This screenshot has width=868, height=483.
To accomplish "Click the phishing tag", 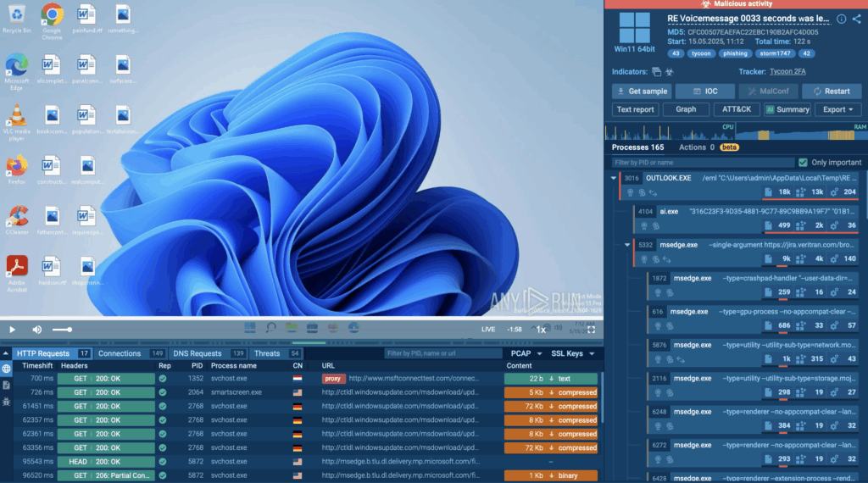I will pyautogui.click(x=735, y=53).
